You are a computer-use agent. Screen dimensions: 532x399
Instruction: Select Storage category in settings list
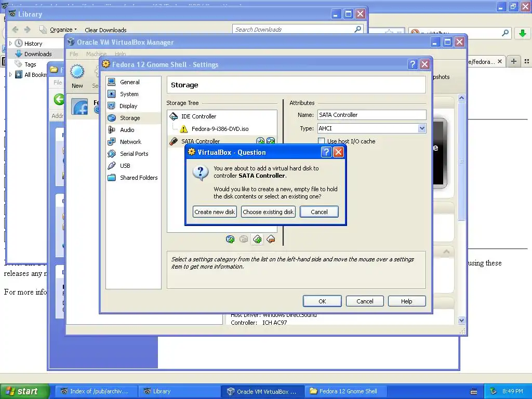[x=133, y=118]
